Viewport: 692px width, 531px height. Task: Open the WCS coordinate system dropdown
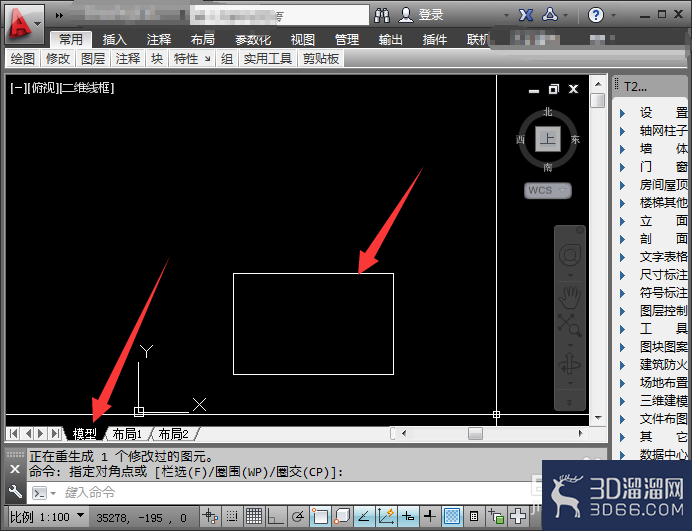(x=548, y=190)
